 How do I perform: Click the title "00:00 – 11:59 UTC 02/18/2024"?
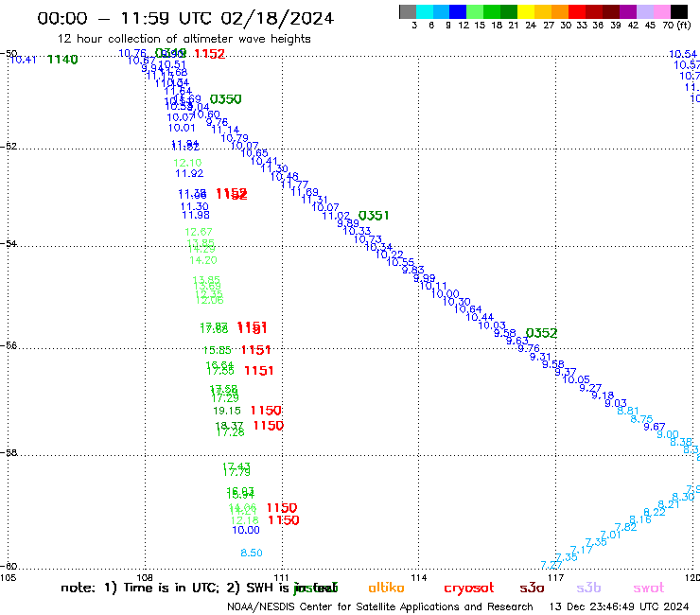[x=185, y=18]
